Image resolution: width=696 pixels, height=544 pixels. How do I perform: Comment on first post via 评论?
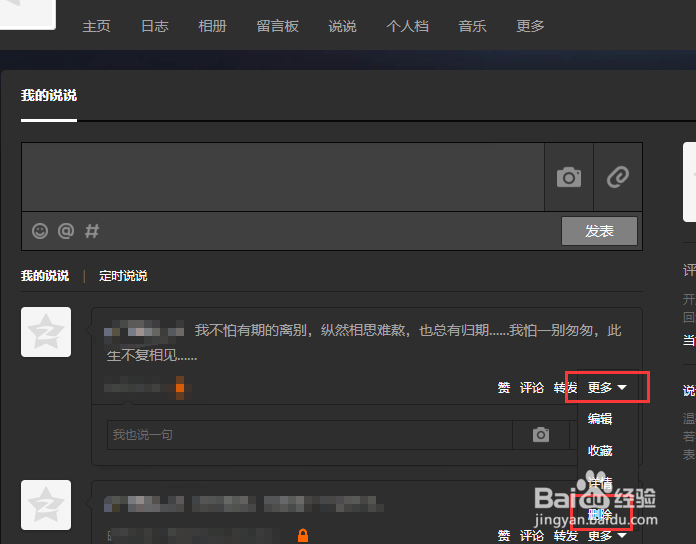point(532,388)
